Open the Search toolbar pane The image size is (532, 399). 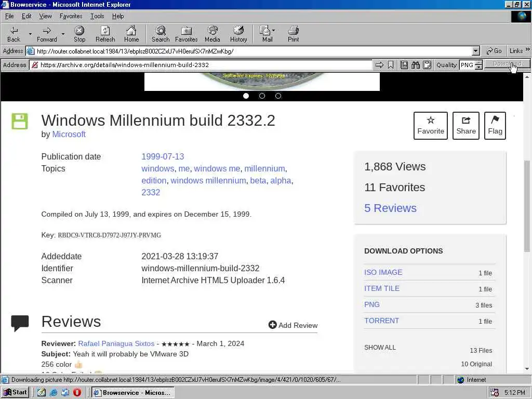tap(161, 34)
